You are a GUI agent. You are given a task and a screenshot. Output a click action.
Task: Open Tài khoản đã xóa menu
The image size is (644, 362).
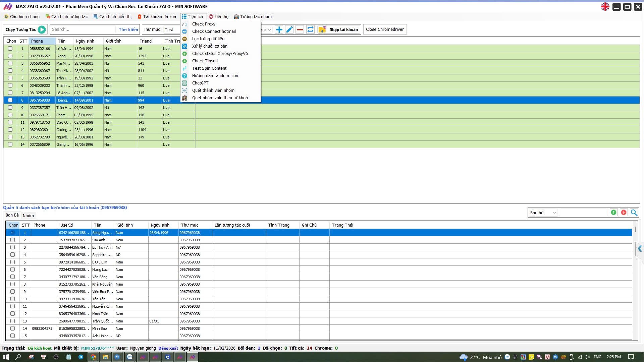point(157,17)
